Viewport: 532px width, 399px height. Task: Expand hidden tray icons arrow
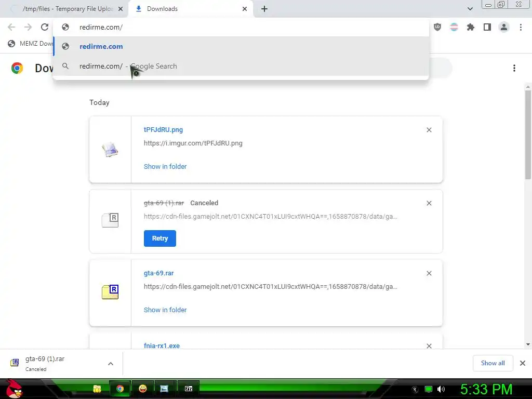(x=415, y=390)
